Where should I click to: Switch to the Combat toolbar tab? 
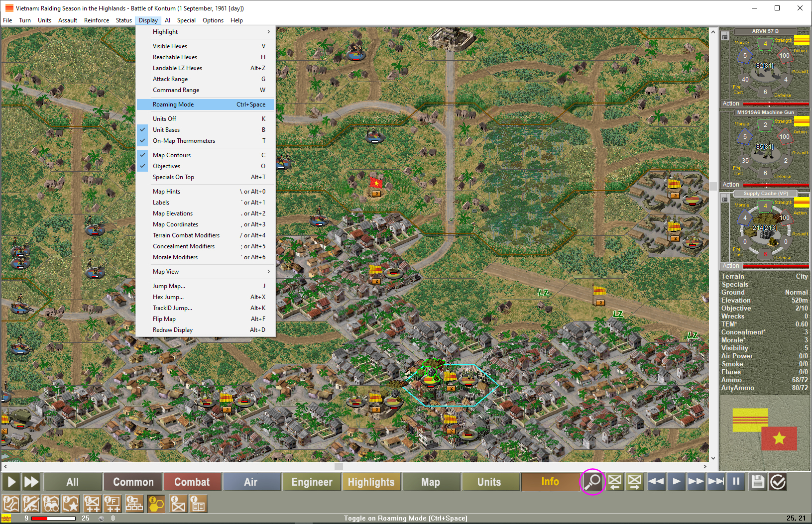point(192,482)
